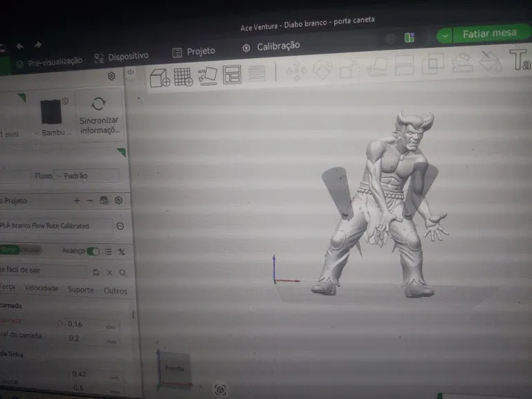Open the PLA branco filament dropdown
This screenshot has width=532, height=399.
pos(56,225)
